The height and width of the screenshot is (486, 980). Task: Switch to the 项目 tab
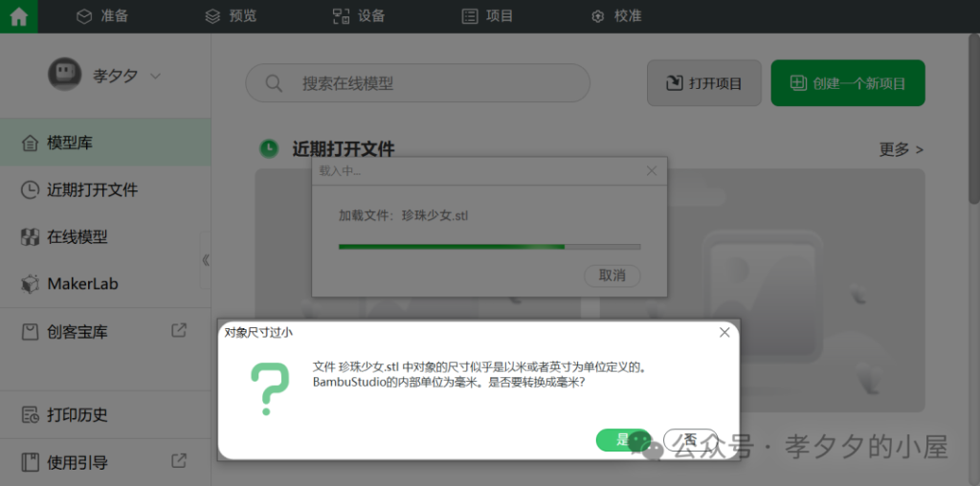[487, 16]
